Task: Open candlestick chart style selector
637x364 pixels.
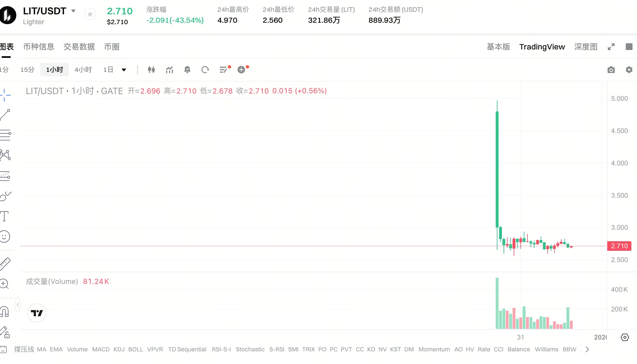Action: 151,70
